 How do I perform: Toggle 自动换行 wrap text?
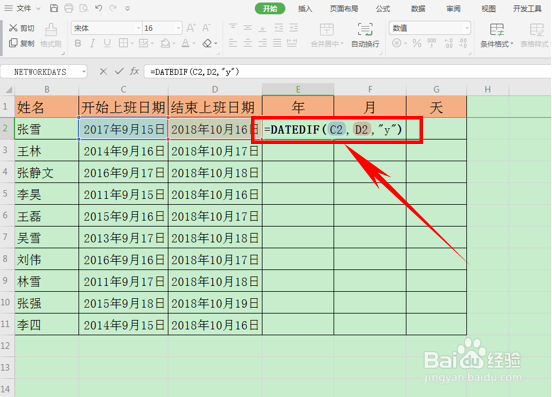click(365, 35)
